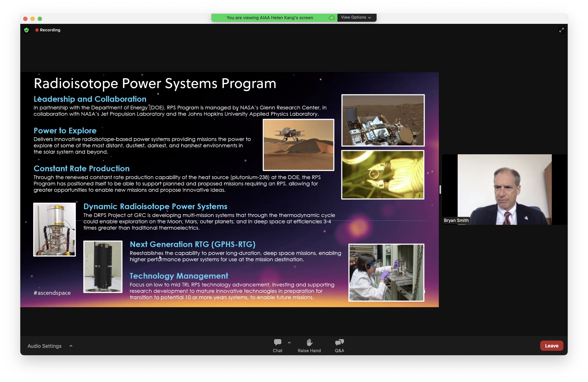Click the divider handle beside video panel

[x=440, y=190]
